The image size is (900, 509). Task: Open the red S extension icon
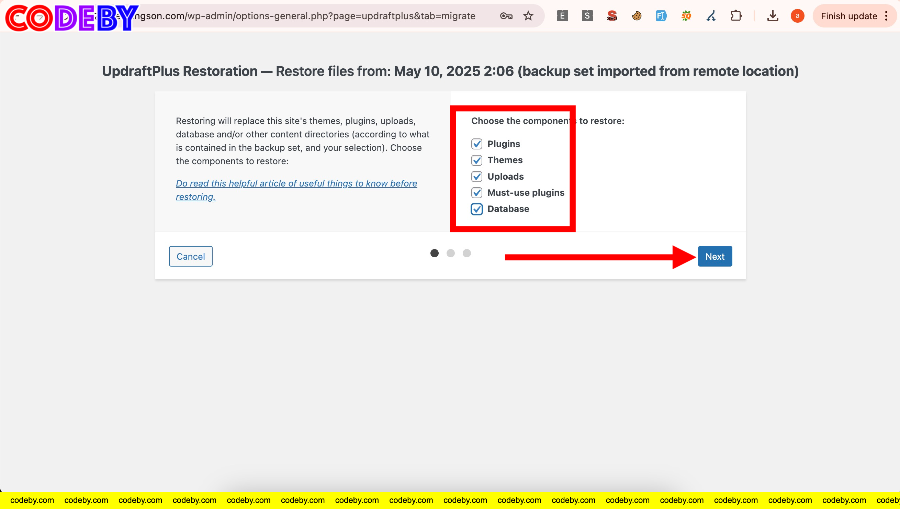[x=612, y=16]
